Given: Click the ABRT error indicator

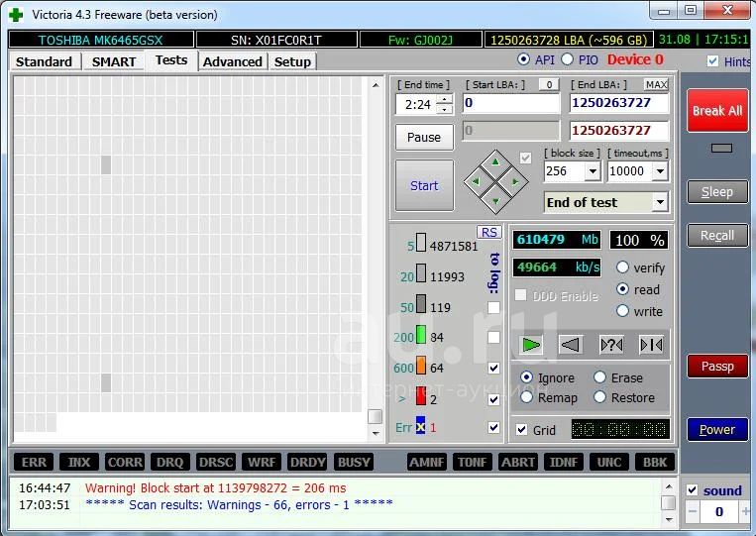Looking at the screenshot, I should pyautogui.click(x=518, y=463).
